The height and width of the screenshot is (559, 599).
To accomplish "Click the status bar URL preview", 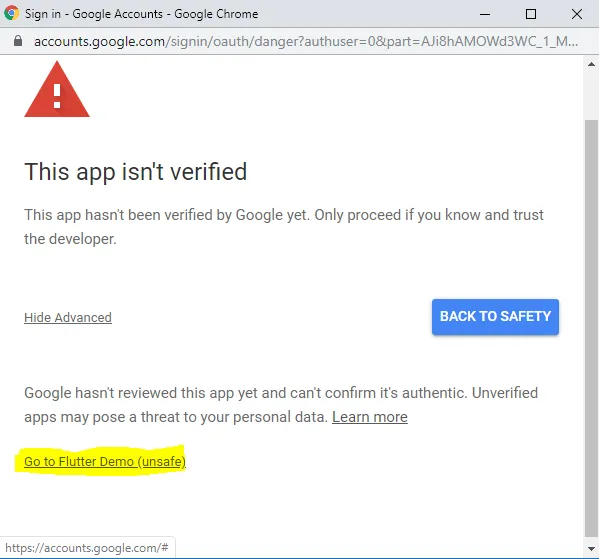I will pyautogui.click(x=87, y=548).
